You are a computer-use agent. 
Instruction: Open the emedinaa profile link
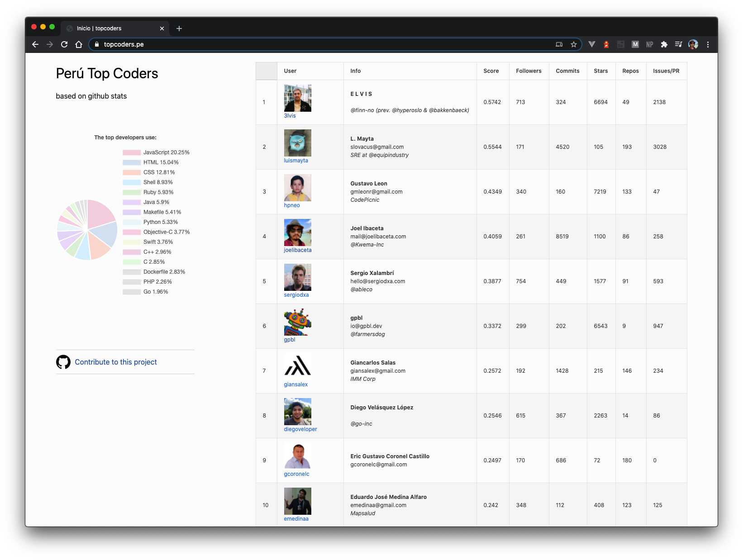pos(296,519)
